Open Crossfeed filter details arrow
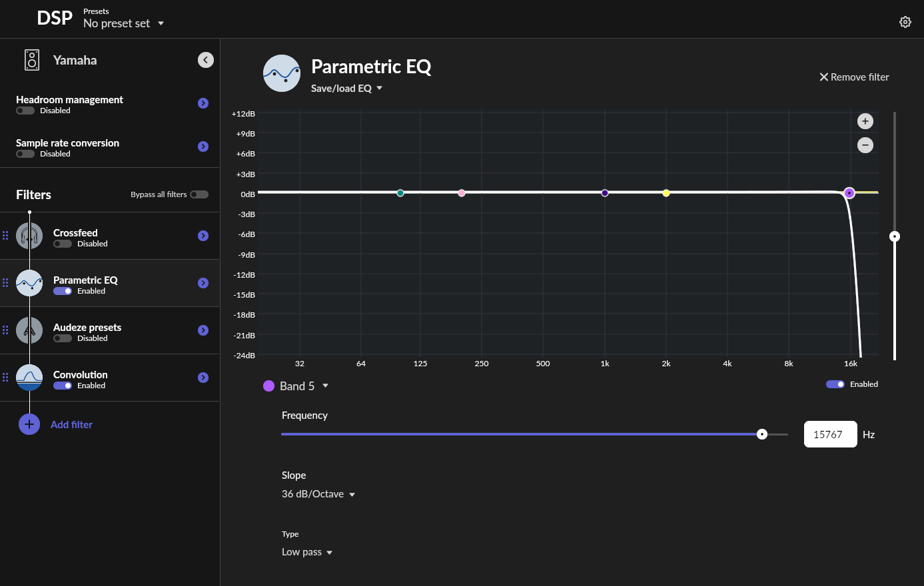The height and width of the screenshot is (586, 924). (203, 236)
